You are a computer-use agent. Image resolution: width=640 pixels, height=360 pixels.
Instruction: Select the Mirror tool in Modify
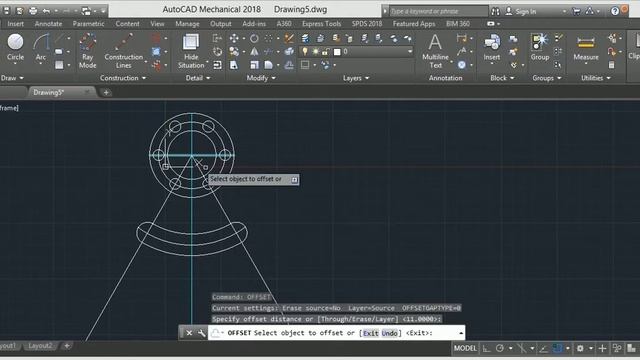click(x=254, y=52)
